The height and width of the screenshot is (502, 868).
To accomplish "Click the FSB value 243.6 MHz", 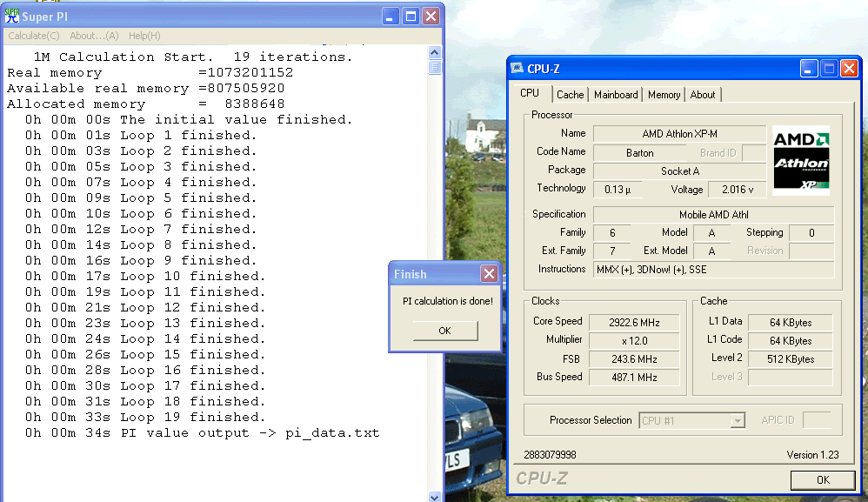I will click(x=634, y=359).
